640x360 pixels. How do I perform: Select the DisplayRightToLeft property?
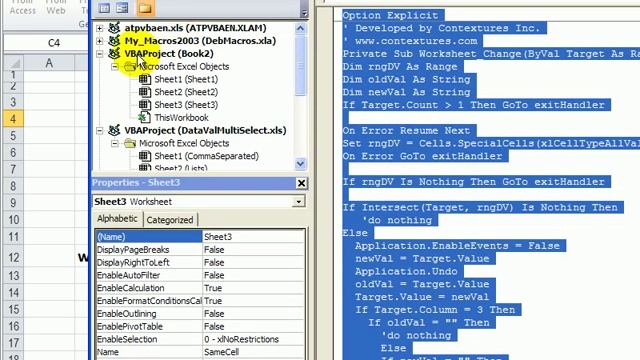pyautogui.click(x=149, y=262)
